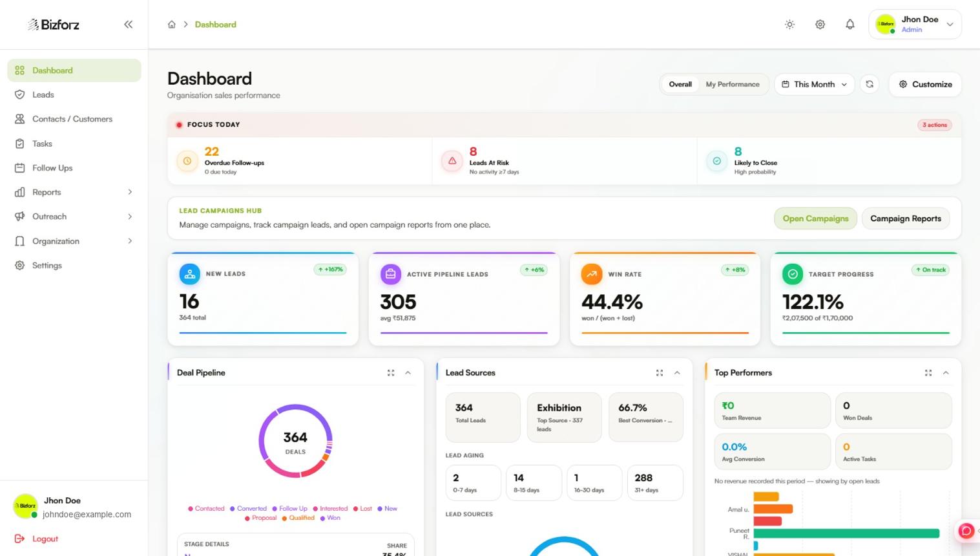Open the red chat widget

(x=966, y=531)
